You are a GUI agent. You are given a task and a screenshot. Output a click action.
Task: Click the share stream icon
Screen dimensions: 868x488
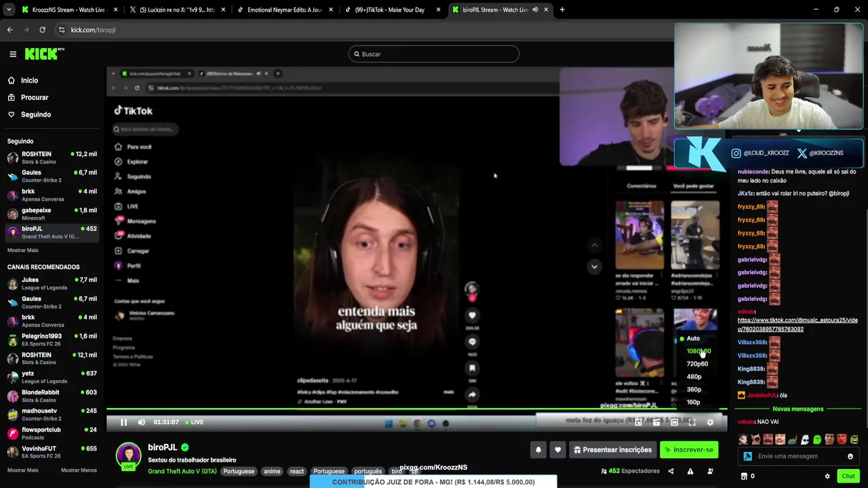click(x=671, y=471)
